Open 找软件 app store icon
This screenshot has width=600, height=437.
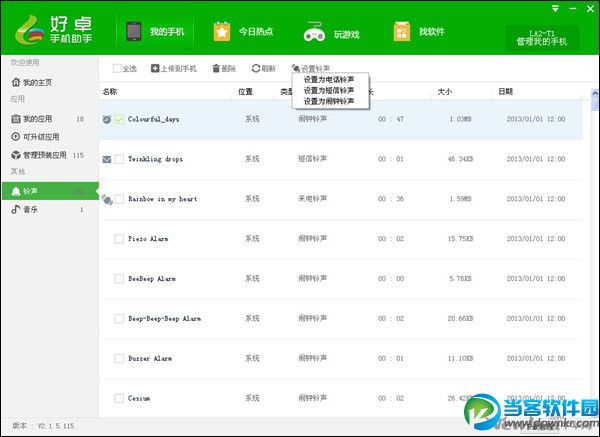point(402,31)
